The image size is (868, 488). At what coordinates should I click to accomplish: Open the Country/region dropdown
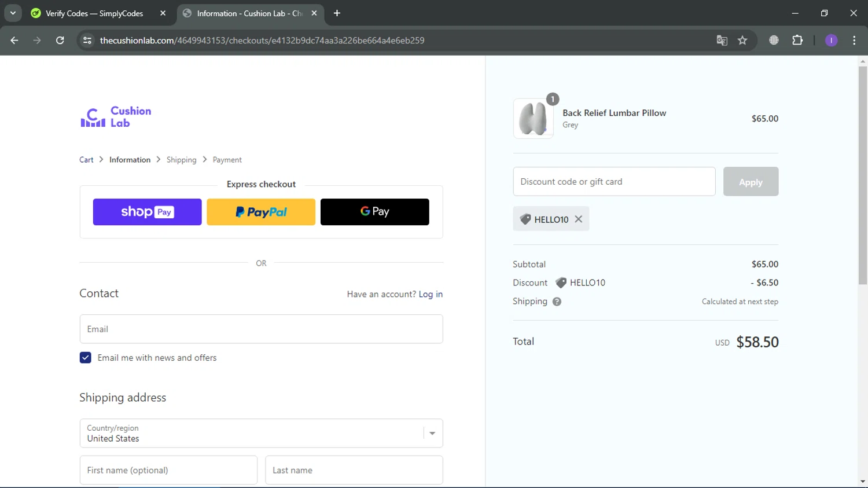click(261, 433)
